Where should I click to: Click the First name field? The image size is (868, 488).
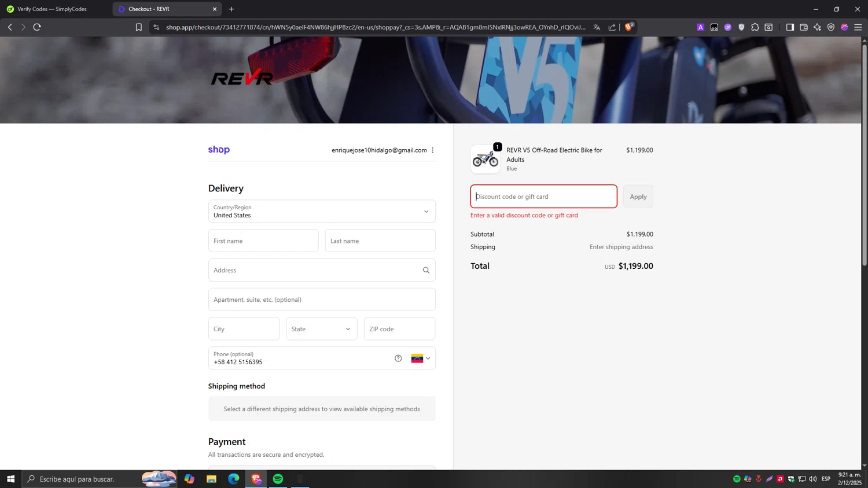click(263, 241)
